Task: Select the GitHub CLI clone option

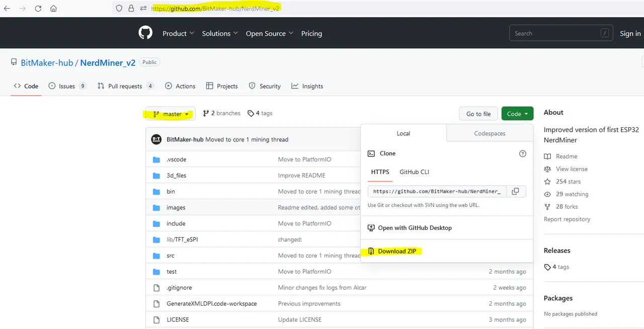Action: (x=414, y=172)
